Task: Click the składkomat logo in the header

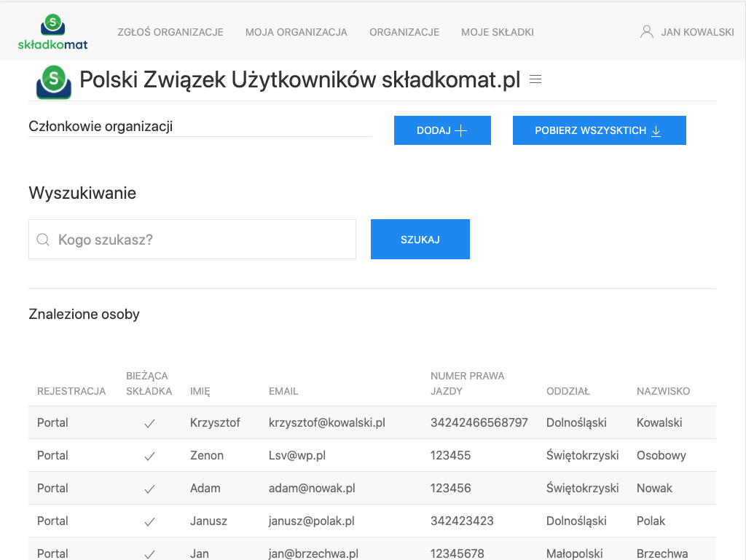Action: tap(52, 32)
